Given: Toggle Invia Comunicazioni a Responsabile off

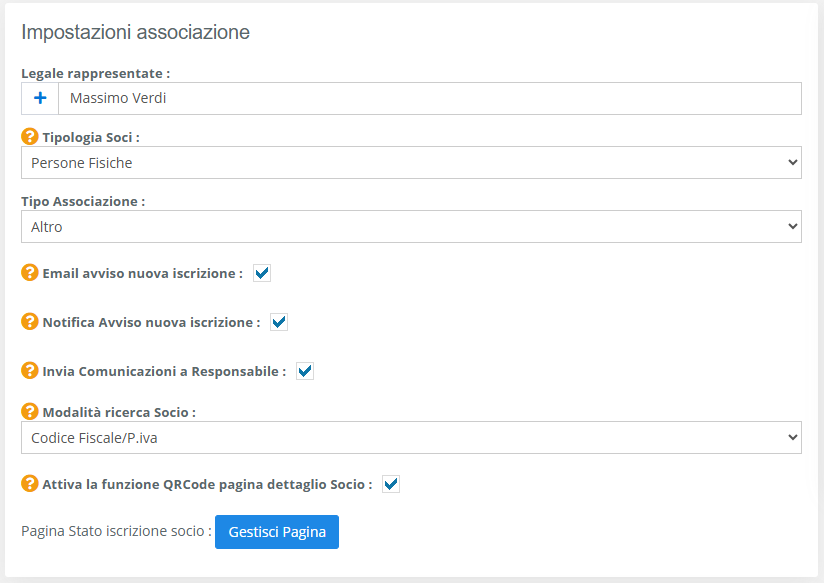Looking at the screenshot, I should (x=304, y=370).
